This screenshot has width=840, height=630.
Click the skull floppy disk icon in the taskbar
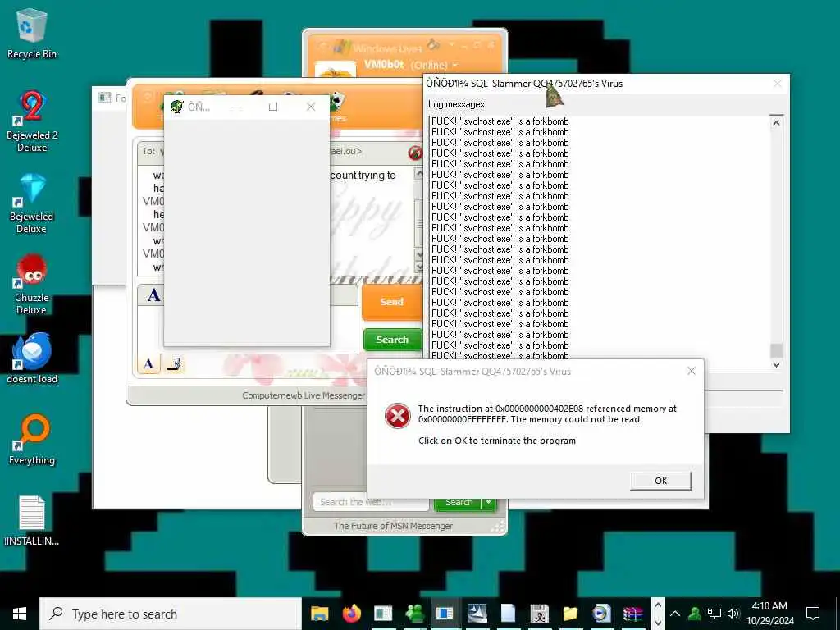pyautogui.click(x=540, y=614)
